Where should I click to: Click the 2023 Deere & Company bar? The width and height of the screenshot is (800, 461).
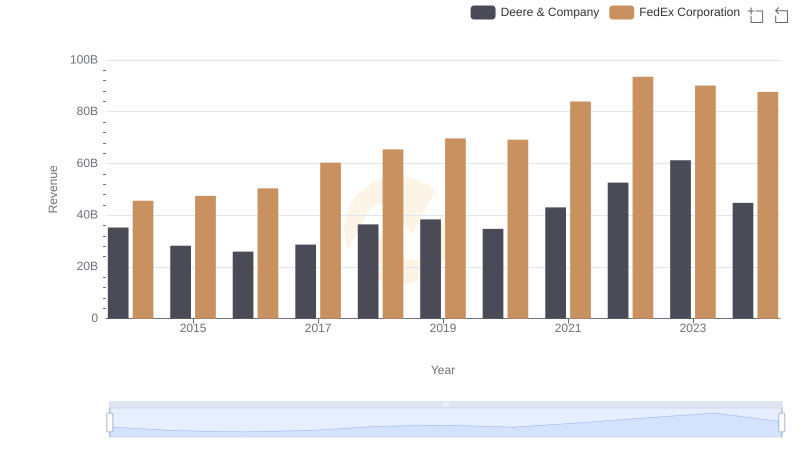point(680,240)
